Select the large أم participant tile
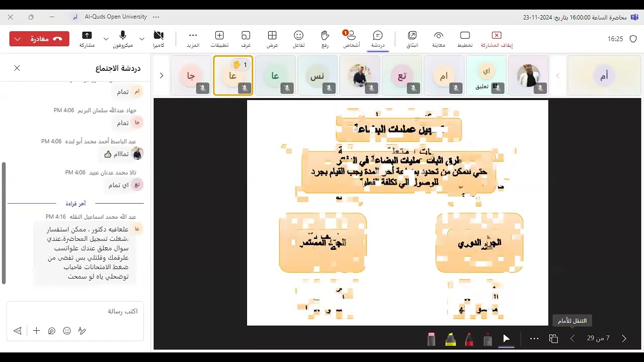The height and width of the screenshot is (362, 644). pyautogui.click(x=603, y=75)
